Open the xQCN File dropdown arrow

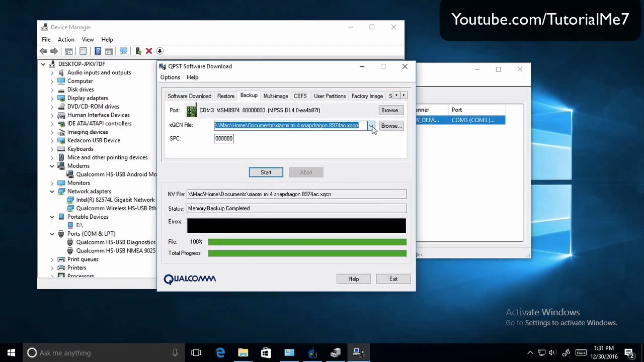[371, 126]
